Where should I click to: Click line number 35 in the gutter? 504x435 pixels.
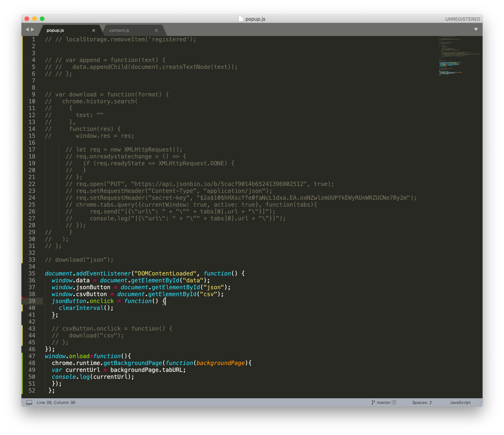coord(32,273)
